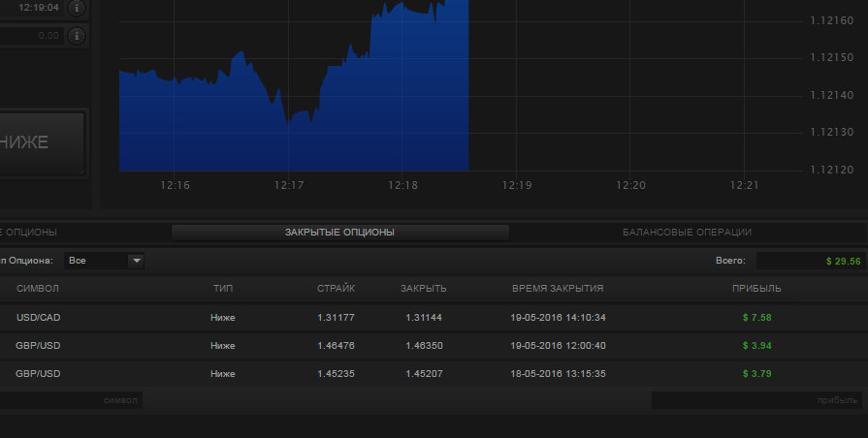This screenshot has width=868, height=438.
Task: Sort by the СТРАЙК column header
Action: pos(336,289)
